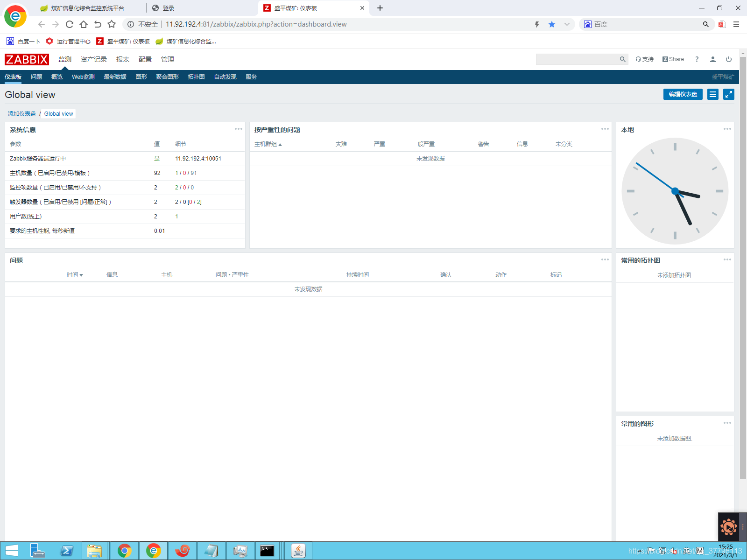Sort problems by 时间 column header
The width and height of the screenshot is (747, 560).
pyautogui.click(x=75, y=275)
